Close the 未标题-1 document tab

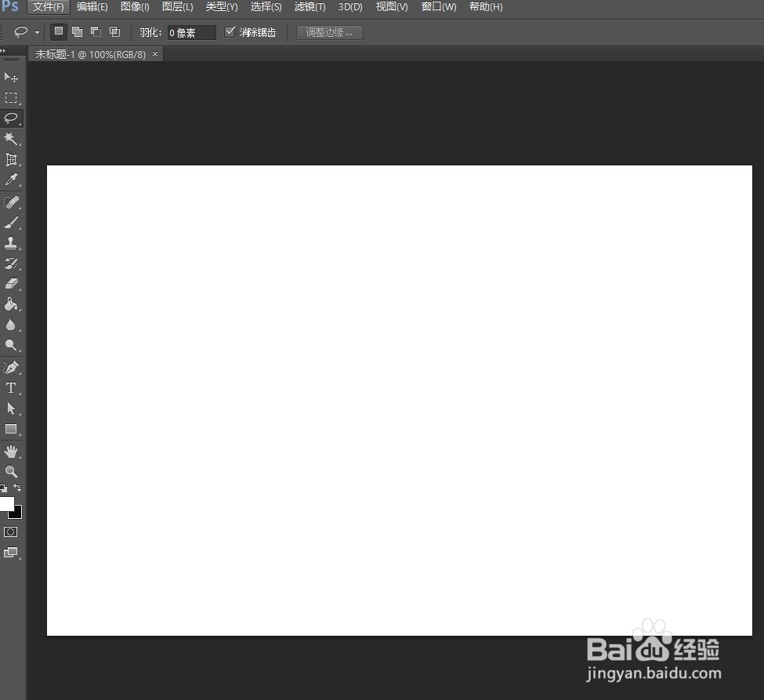click(155, 53)
